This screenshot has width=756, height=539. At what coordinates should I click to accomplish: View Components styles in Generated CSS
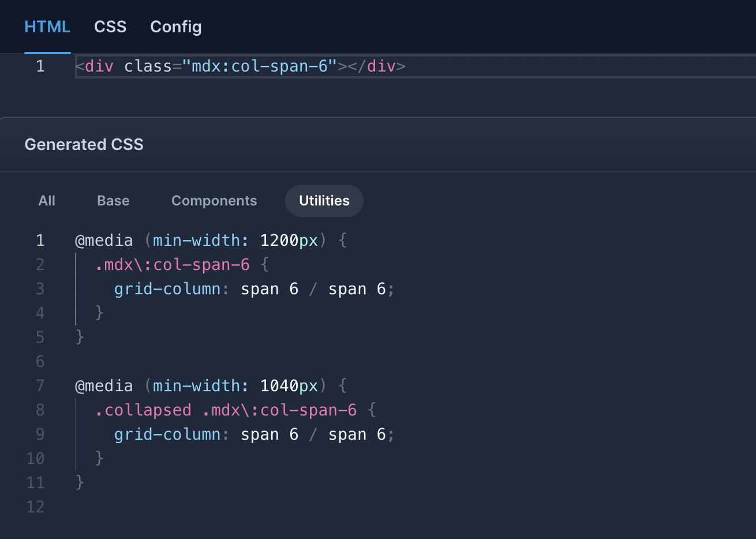(x=214, y=200)
